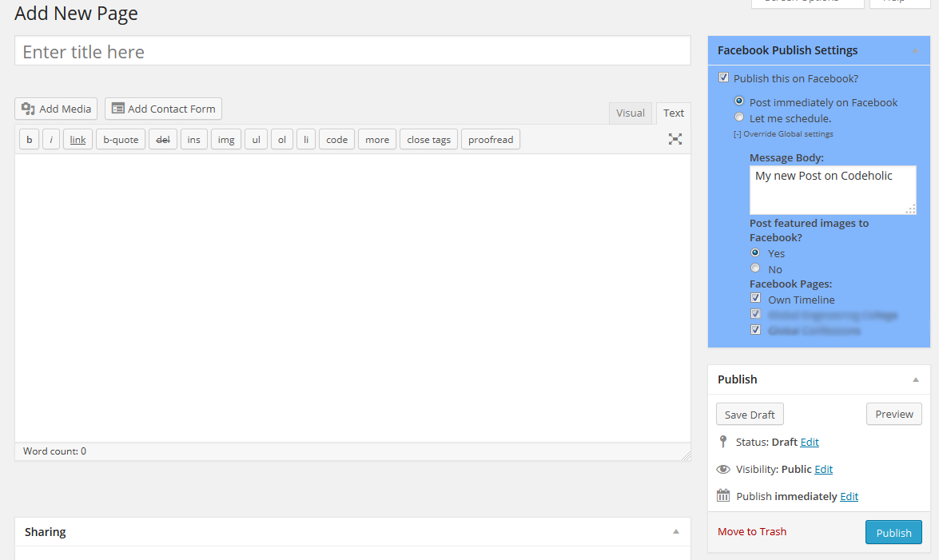Edit the draft status
This screenshot has height=560, width=939.
point(810,442)
